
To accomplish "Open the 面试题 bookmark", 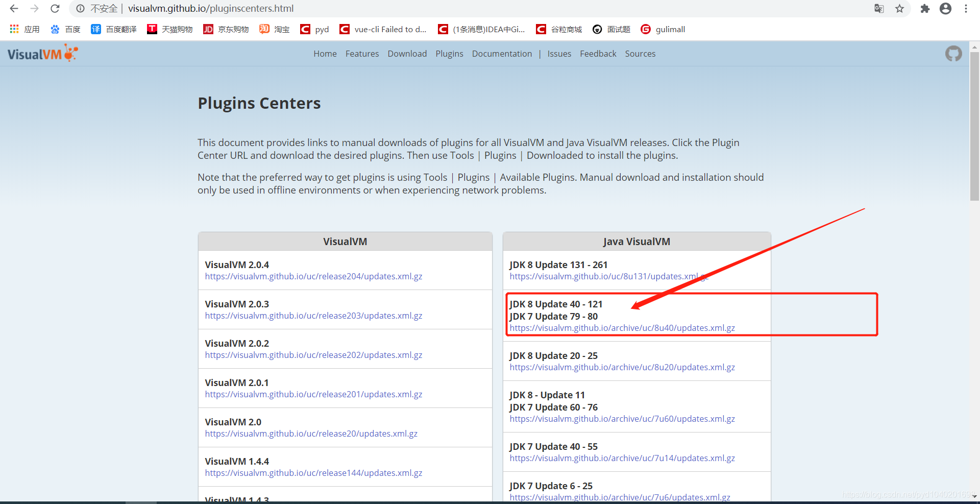I will [x=611, y=29].
